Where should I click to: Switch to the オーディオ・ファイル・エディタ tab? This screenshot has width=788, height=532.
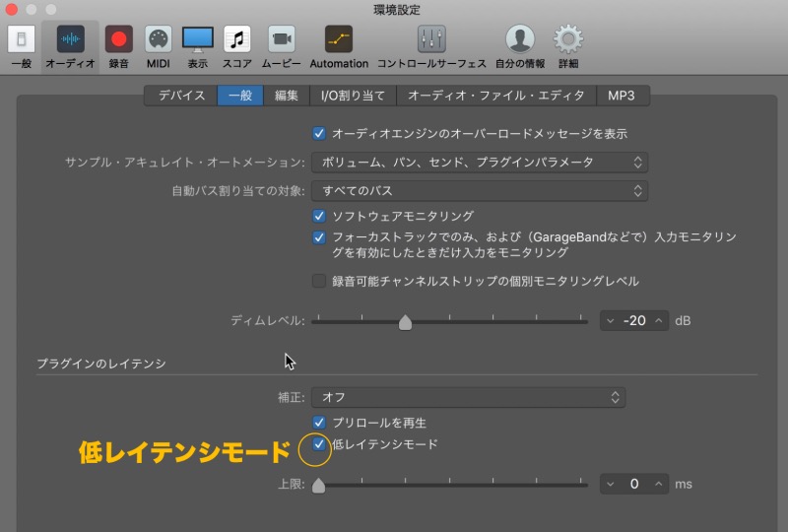[x=496, y=96]
